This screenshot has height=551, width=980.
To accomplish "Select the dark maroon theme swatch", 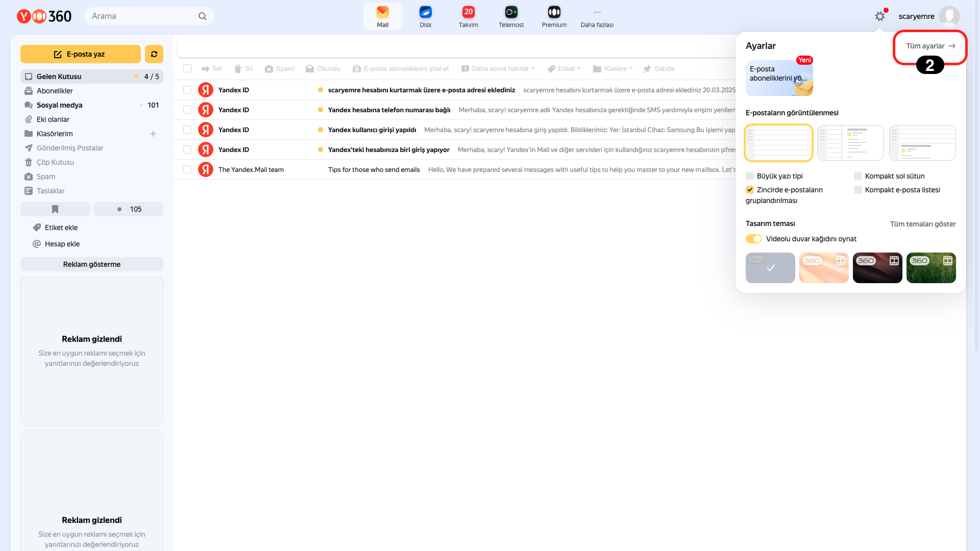I will pos(877,268).
